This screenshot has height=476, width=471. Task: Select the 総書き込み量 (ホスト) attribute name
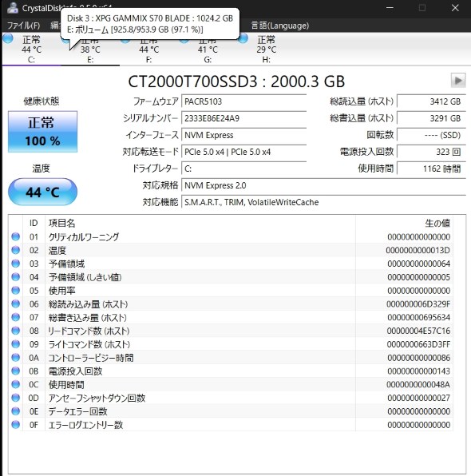(x=87, y=317)
